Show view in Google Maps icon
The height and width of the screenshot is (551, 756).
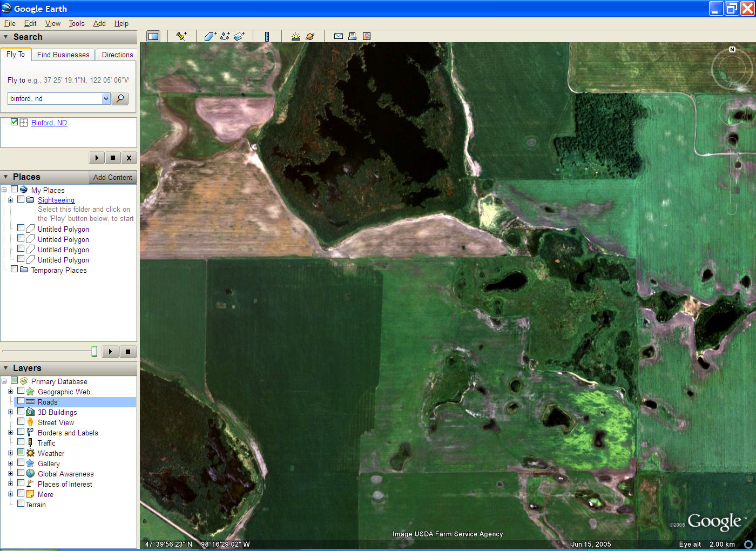point(367,36)
